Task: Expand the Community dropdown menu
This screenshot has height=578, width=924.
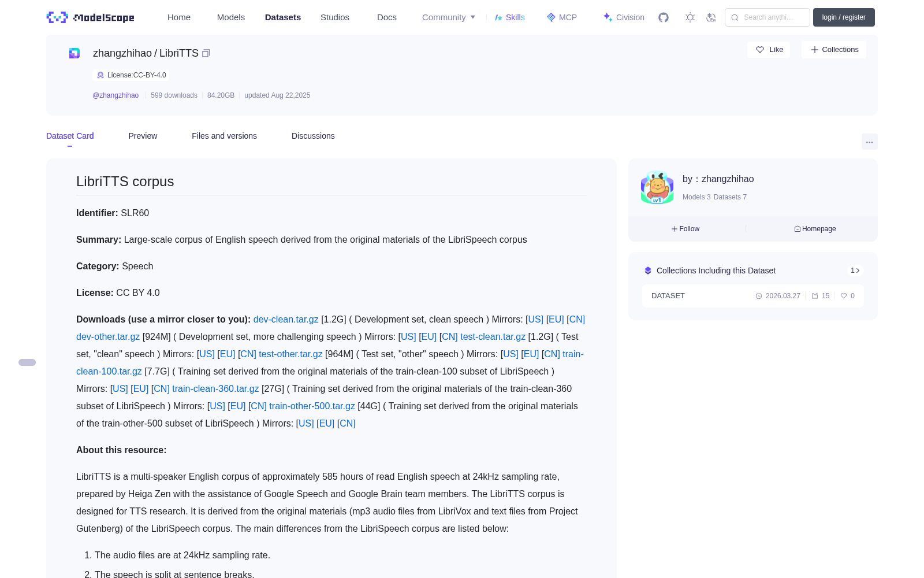Action: 449,17
